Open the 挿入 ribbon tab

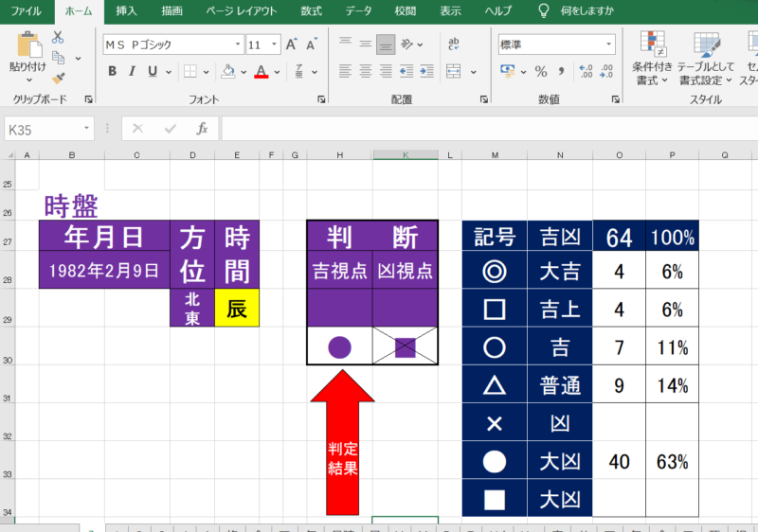tap(126, 11)
